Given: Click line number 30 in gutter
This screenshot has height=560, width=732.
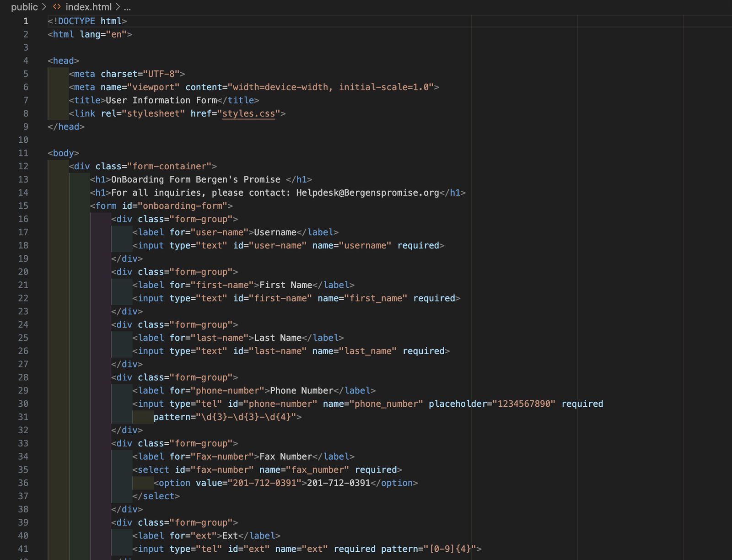Looking at the screenshot, I should 23,404.
